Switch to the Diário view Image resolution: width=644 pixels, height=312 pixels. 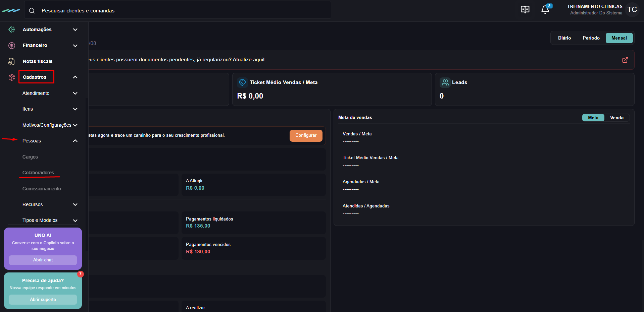click(x=564, y=38)
